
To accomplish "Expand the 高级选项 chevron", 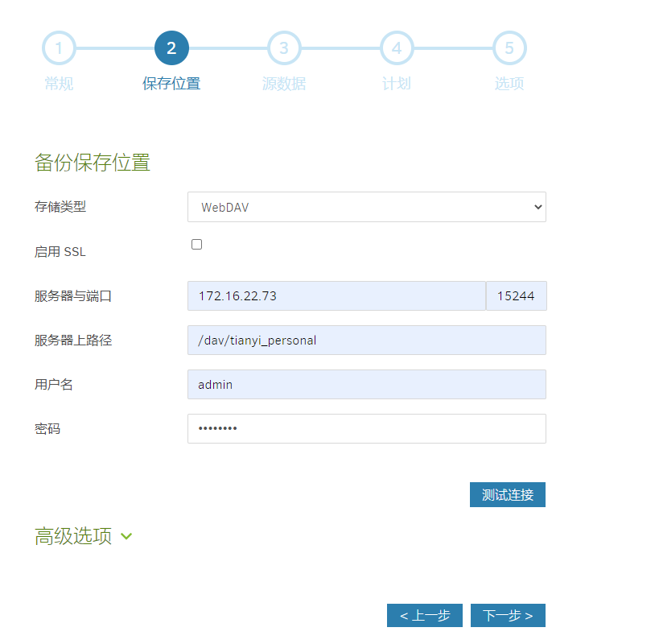I will click(x=126, y=537).
